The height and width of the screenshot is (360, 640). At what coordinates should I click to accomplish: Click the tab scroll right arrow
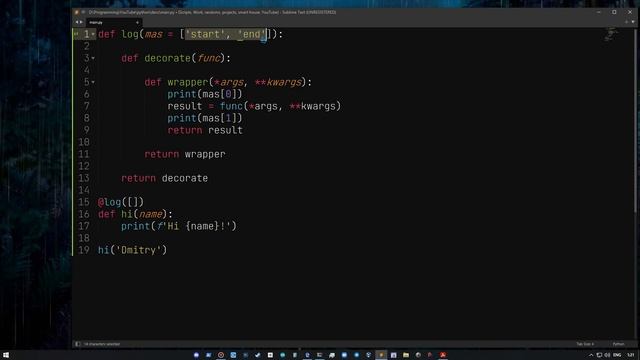pos(81,22)
